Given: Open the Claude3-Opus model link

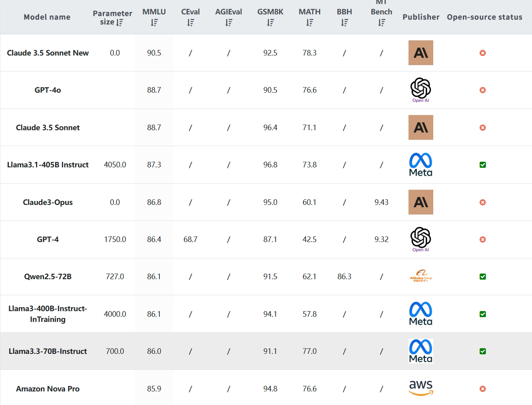Looking at the screenshot, I should (48, 202).
